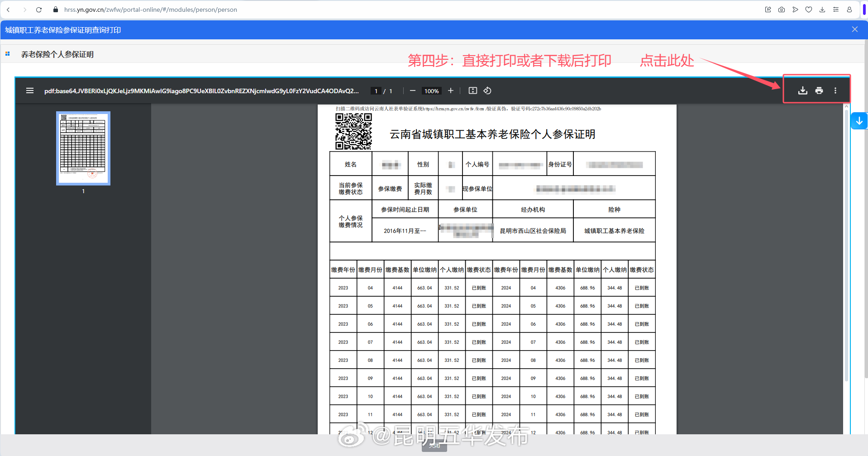The image size is (868, 456).
Task: Toggle favorite with the heart icon
Action: (x=809, y=9)
